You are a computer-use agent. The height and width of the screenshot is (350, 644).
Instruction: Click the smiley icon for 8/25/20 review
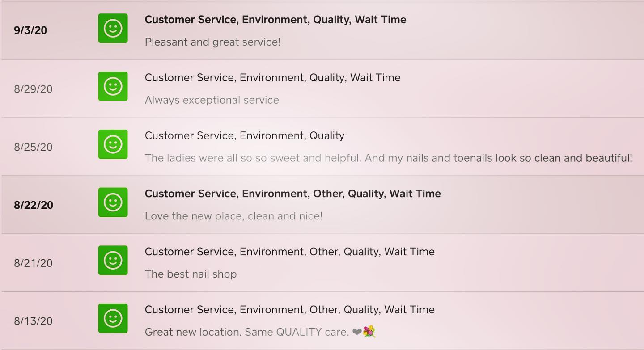[x=113, y=144]
